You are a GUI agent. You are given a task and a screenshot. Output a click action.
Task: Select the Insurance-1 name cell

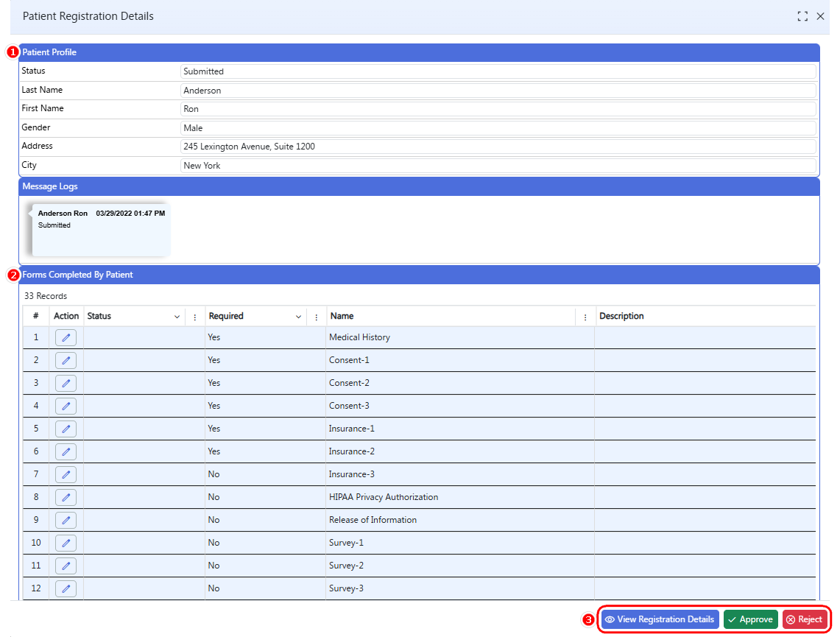click(x=459, y=429)
